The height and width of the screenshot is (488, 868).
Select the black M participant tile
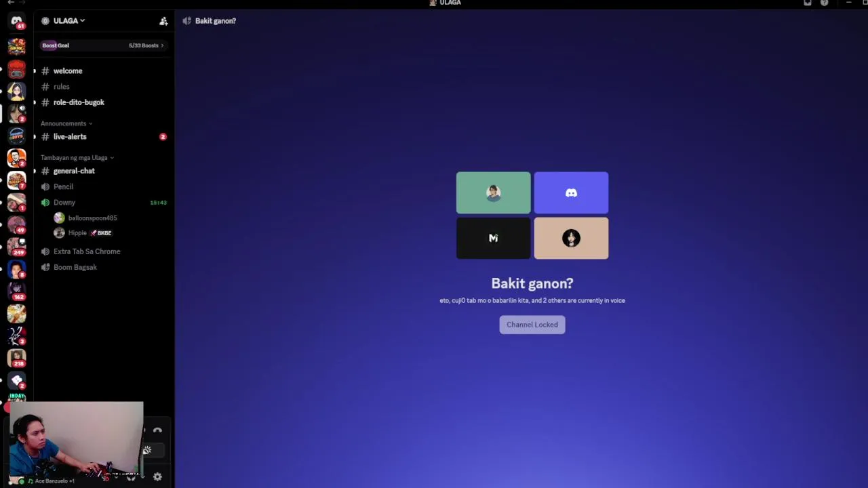pos(493,238)
